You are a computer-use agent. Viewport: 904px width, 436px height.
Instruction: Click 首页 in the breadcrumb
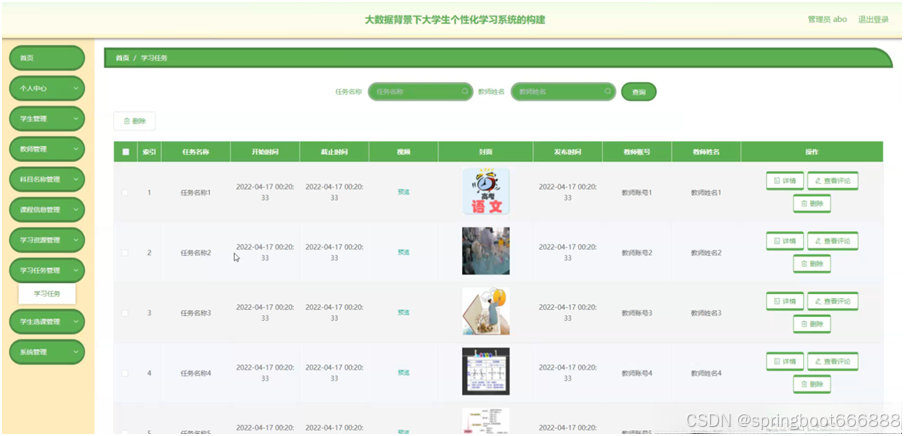coord(122,58)
